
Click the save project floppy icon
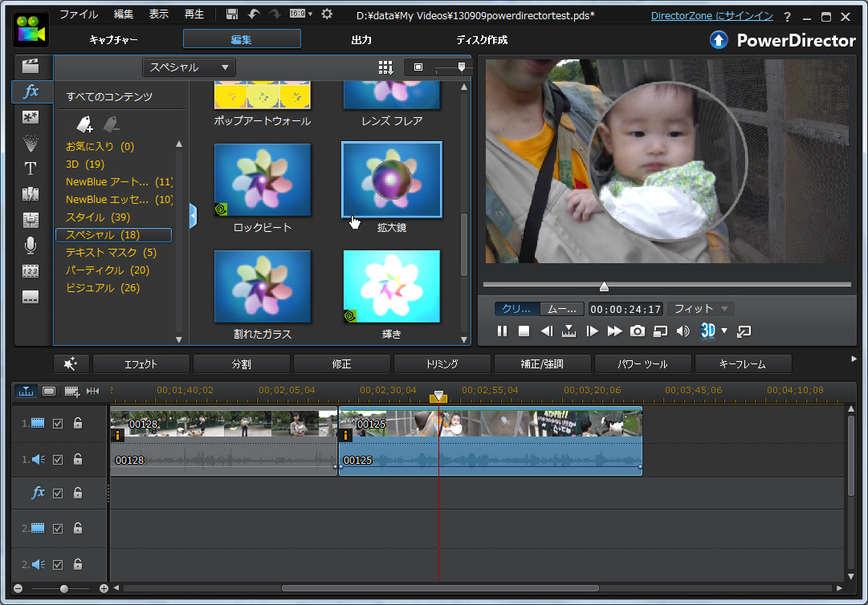pos(232,14)
